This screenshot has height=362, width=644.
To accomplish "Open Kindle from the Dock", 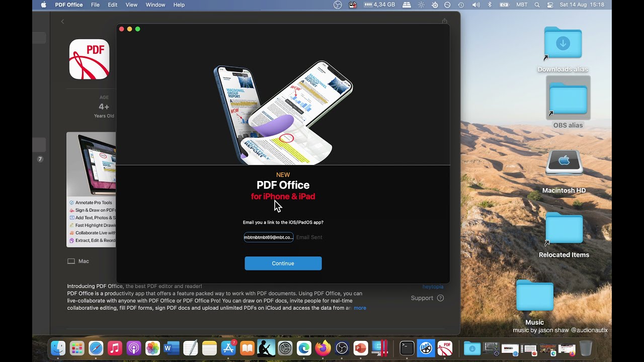I will click(x=266, y=348).
